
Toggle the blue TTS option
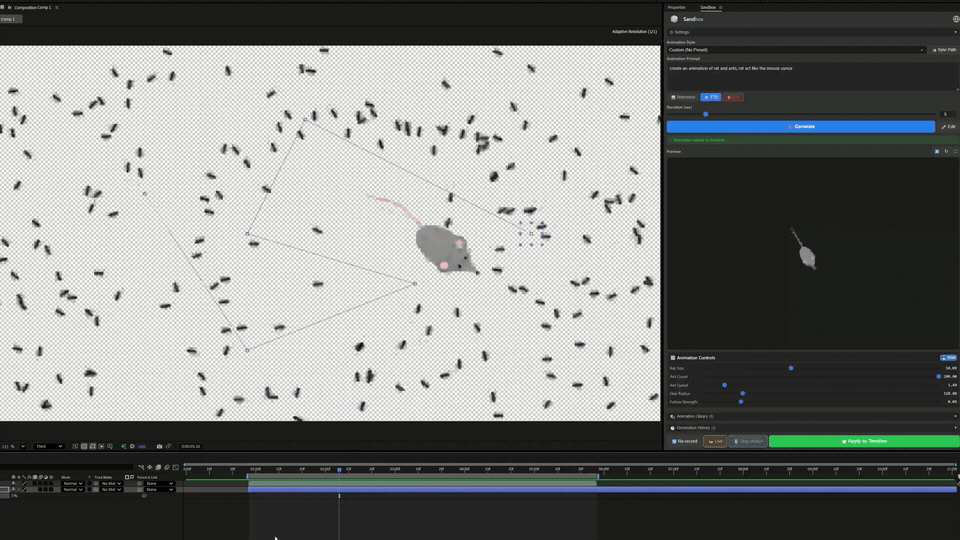click(711, 97)
